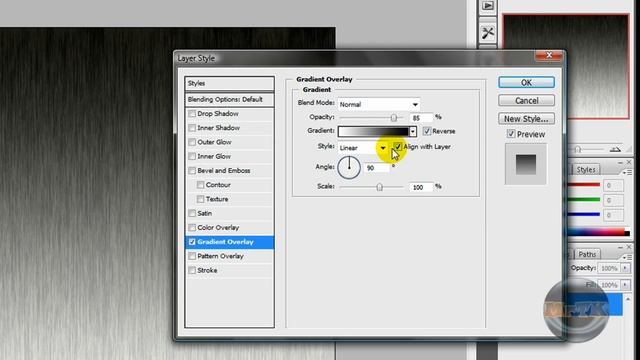Viewport: 640px width, 360px height.
Task: Adjust the red channel slider in Color panel
Action: (584, 185)
